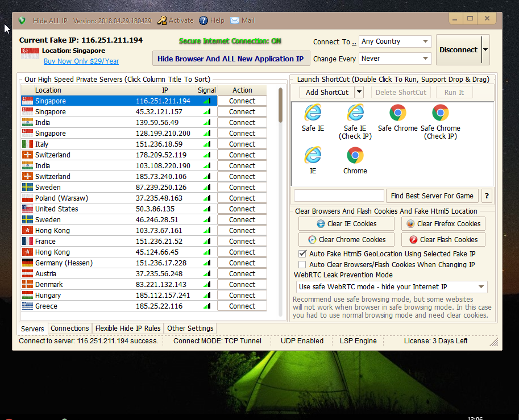Click the France flag icon in server list
The width and height of the screenshot is (519, 420).
coord(27,242)
